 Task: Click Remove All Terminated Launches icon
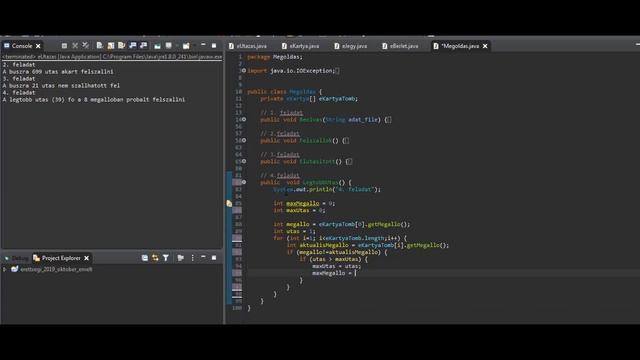[85, 46]
